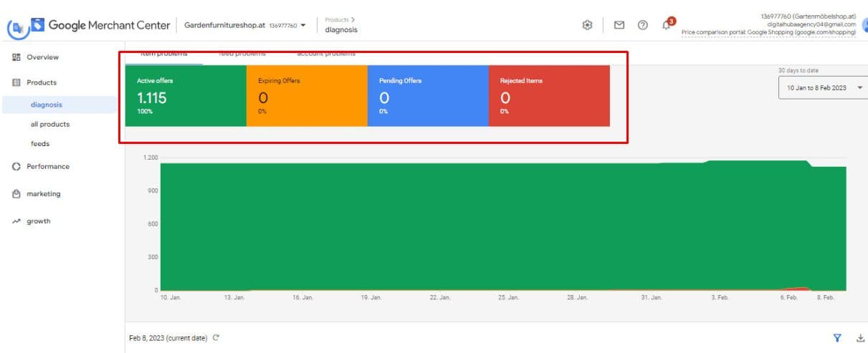Click the '3. Feb.' chart axis label
The height and width of the screenshot is (353, 868).
[720, 297]
